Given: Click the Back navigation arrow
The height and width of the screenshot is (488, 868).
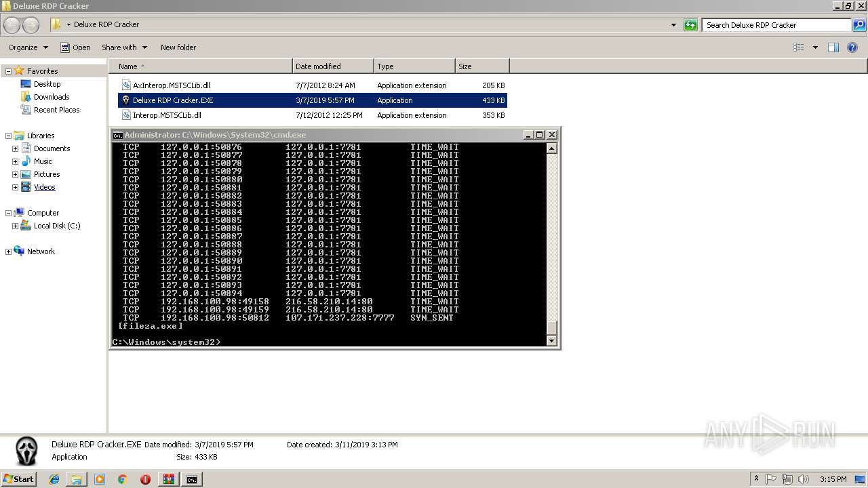Looking at the screenshot, I should (12, 25).
